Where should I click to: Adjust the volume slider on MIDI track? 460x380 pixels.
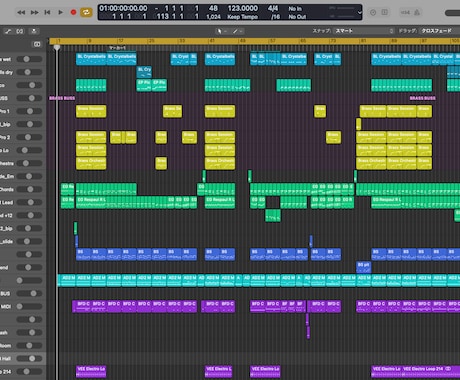29,306
